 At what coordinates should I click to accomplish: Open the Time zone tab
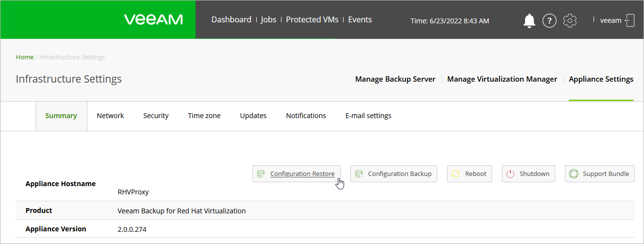pos(204,116)
